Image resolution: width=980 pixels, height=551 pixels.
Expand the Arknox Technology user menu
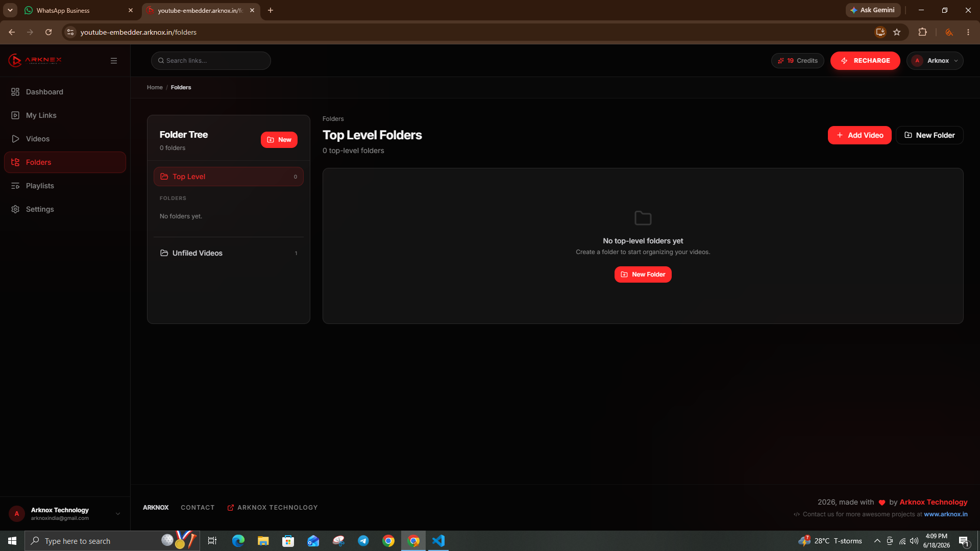click(x=117, y=514)
